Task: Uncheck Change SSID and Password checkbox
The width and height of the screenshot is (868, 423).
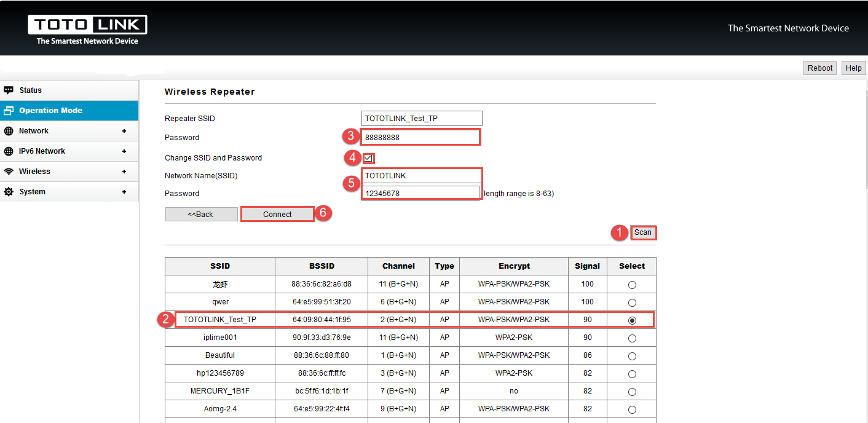Action: 368,158
